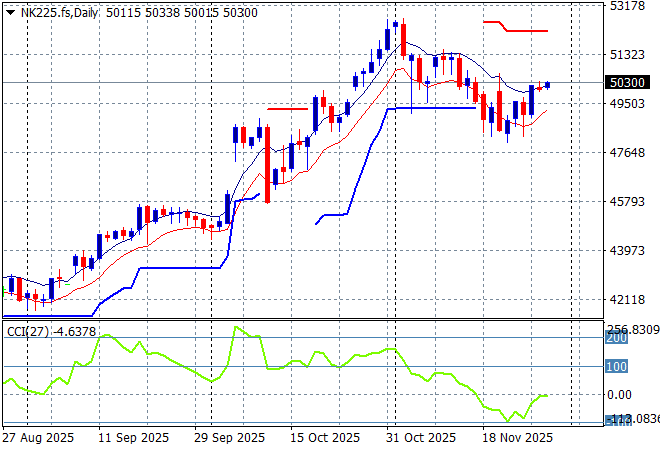The height and width of the screenshot is (450, 660).
Task: Click the 50300 current price tag
Action: pos(625,83)
